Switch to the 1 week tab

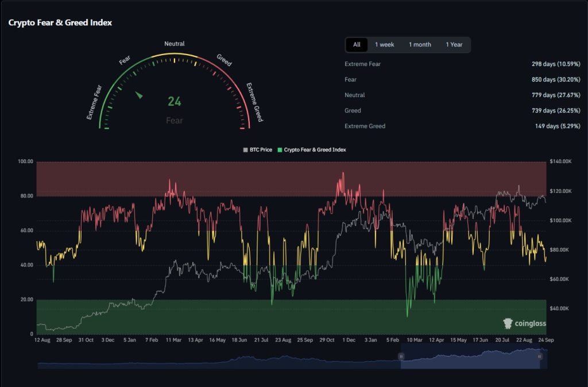coord(384,45)
